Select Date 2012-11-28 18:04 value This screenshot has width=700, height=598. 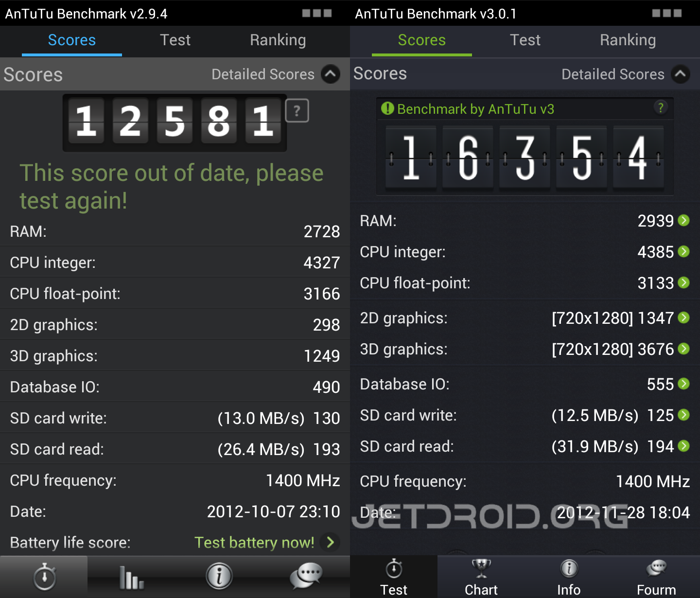pyautogui.click(x=623, y=512)
